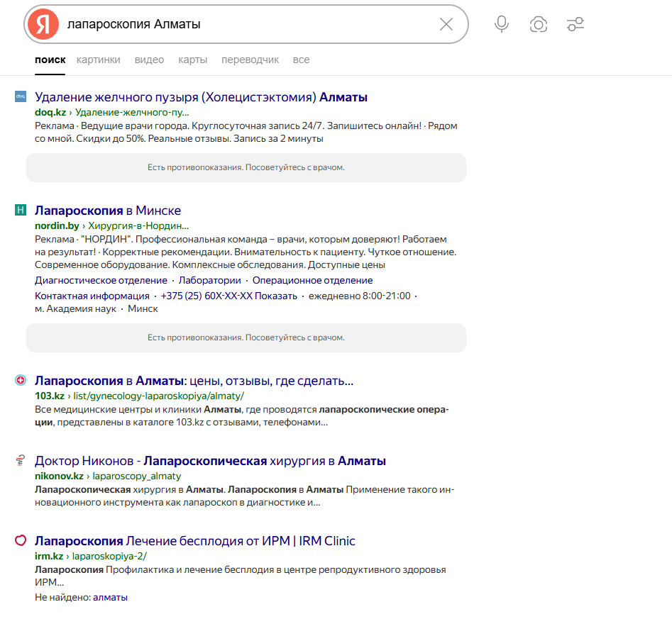Screen dimensions: 672x619
Task: Open laparoskopiya-2/ path link
Action: tap(109, 556)
